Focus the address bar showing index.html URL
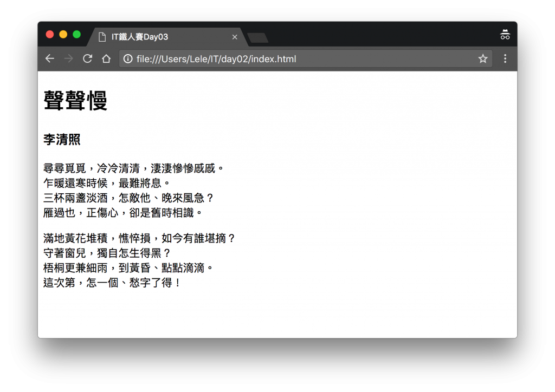This screenshot has width=555, height=392. (x=306, y=58)
